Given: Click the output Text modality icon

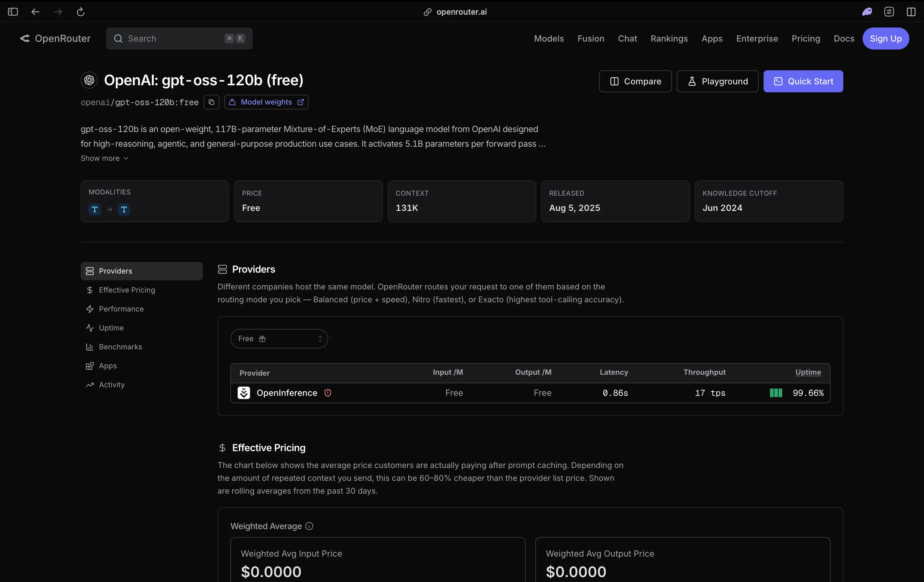Looking at the screenshot, I should click(x=124, y=209).
